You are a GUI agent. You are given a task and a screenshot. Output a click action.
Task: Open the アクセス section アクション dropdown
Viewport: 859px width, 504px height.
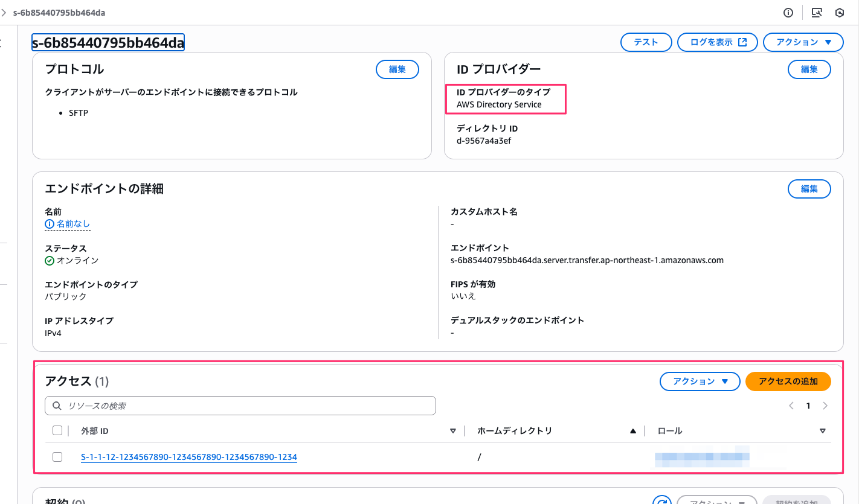click(x=700, y=381)
